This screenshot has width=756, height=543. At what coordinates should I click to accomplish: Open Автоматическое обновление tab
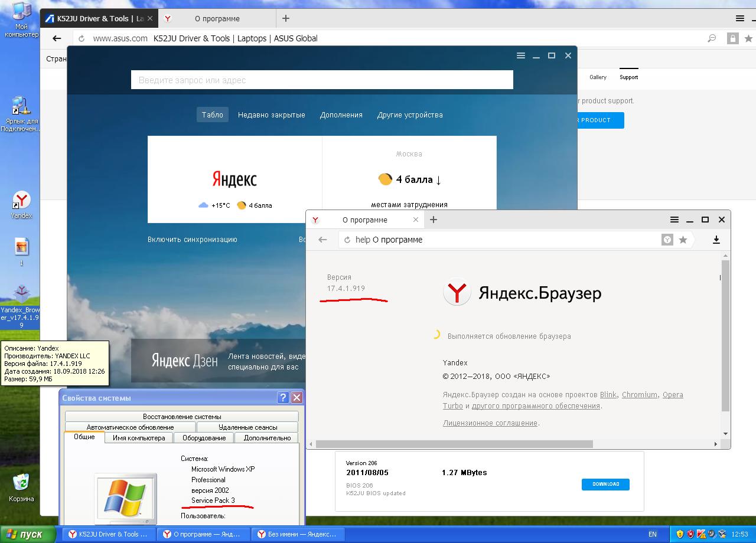tap(130, 427)
